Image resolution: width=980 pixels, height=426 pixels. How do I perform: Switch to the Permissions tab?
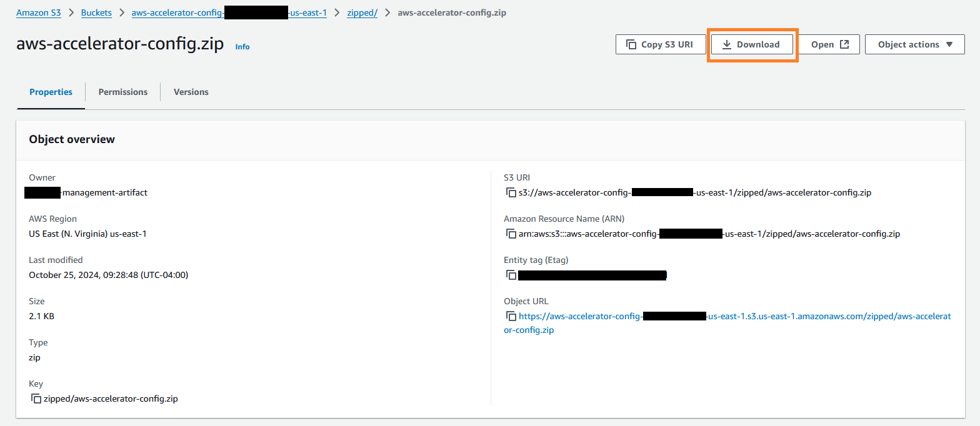tap(123, 92)
